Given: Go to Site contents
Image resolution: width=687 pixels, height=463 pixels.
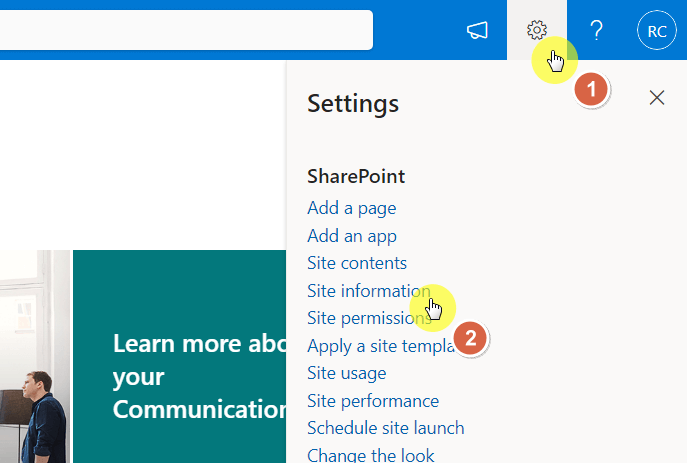Looking at the screenshot, I should coord(357,263).
